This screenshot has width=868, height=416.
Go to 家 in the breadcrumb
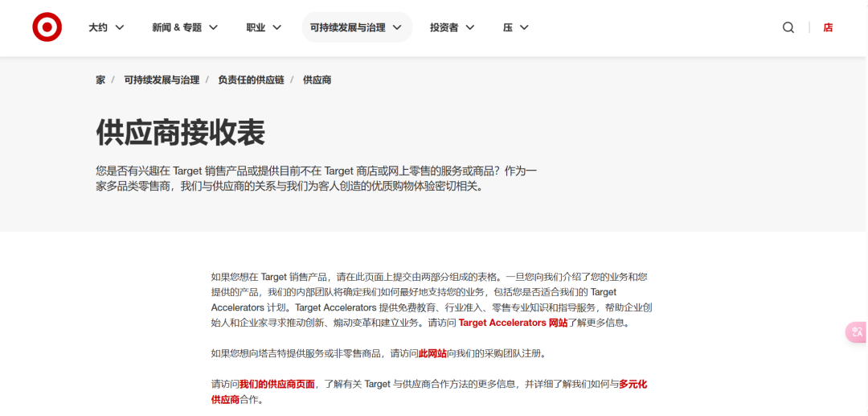click(x=100, y=80)
